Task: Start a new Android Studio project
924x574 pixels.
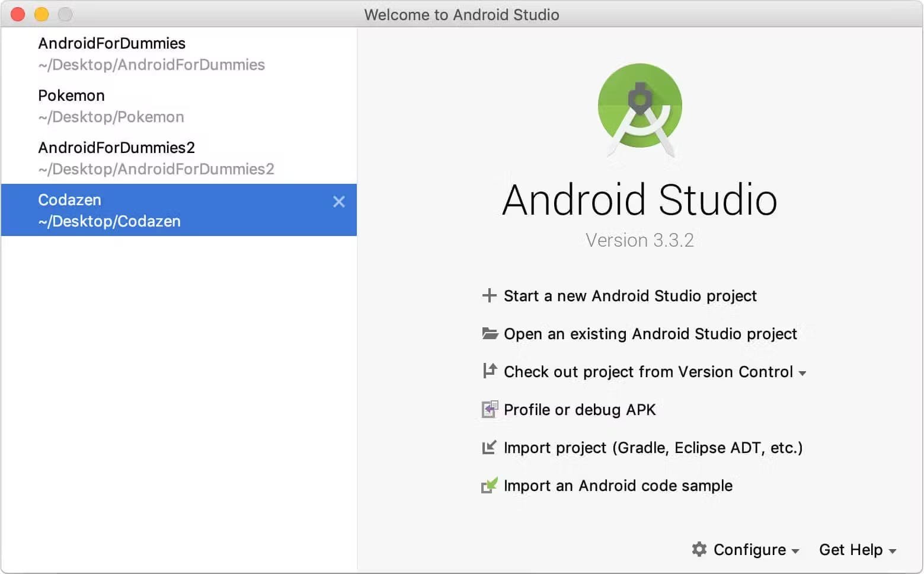Action: [630, 296]
